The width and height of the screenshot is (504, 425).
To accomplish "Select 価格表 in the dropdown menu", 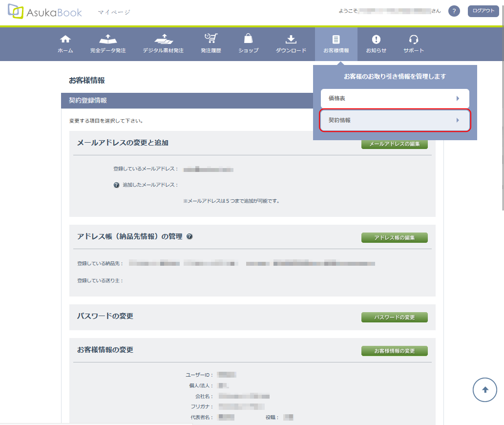I will click(395, 99).
